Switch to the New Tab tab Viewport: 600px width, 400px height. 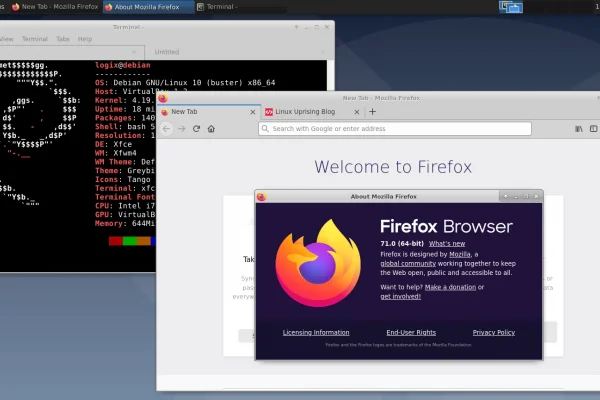[208, 112]
